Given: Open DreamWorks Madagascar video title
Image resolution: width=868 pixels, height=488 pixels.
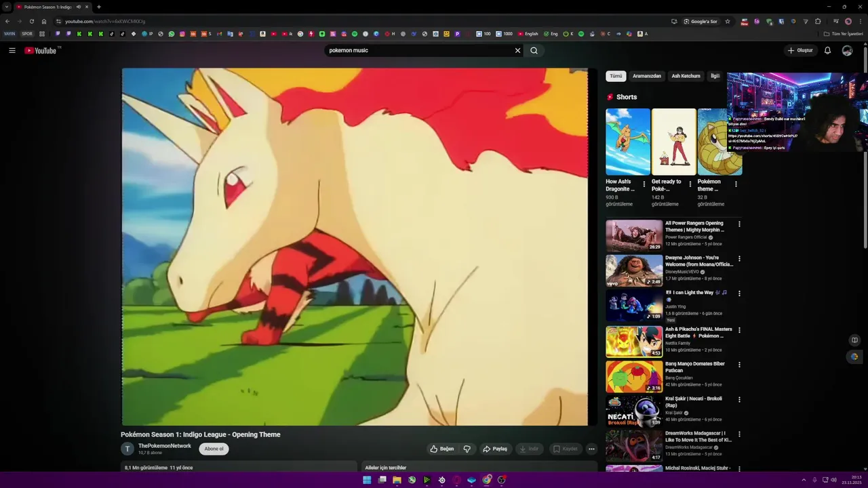Looking at the screenshot, I should pos(698,436).
